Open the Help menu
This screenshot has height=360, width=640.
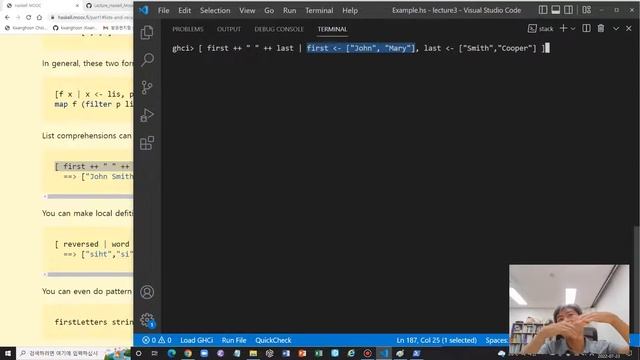[350, 11]
